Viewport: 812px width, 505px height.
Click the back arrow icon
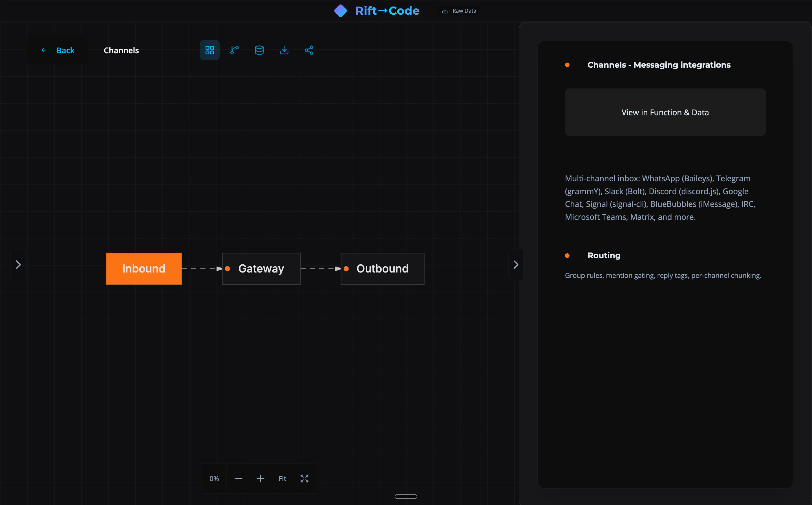(44, 50)
